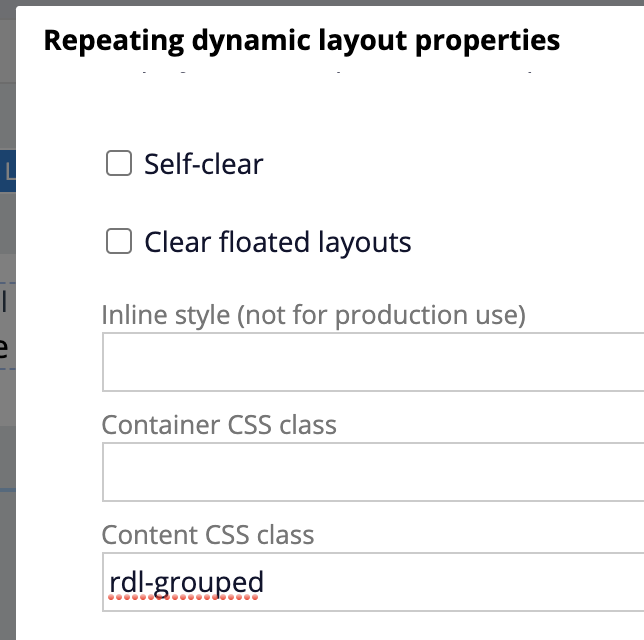Click the rdl-grouped text value
Screen dimensions: 644x640
point(186,582)
